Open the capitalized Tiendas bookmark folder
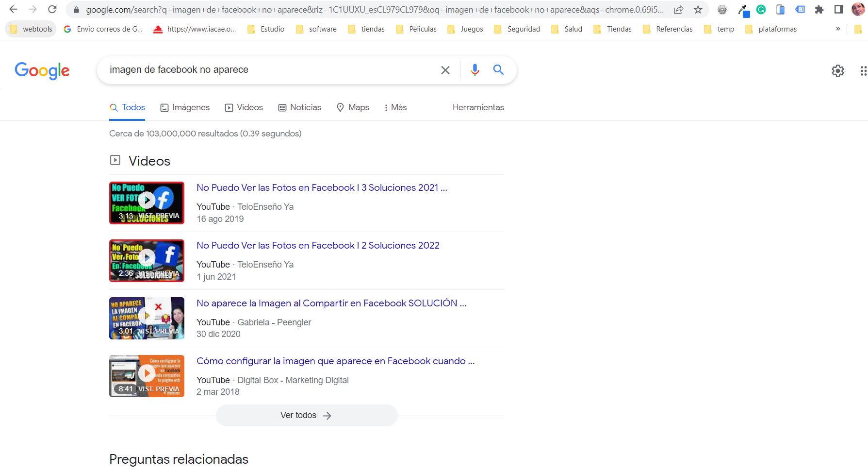868x471 pixels. (x=613, y=29)
